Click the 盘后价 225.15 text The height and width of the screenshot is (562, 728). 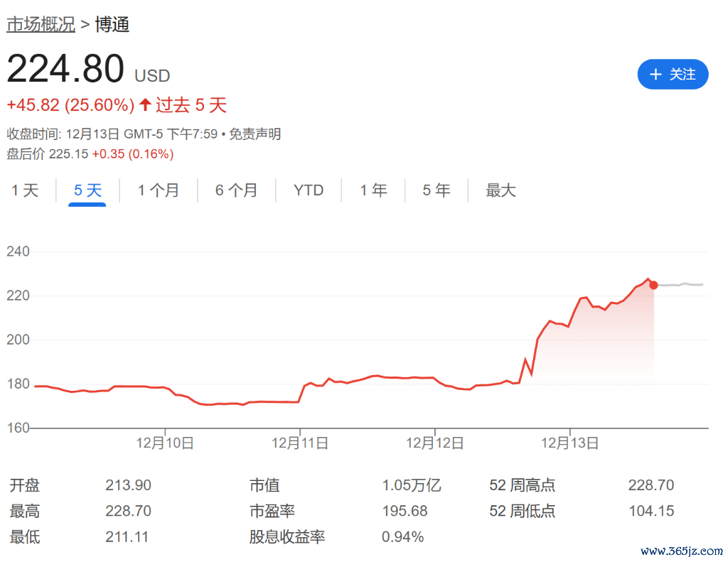[48, 154]
